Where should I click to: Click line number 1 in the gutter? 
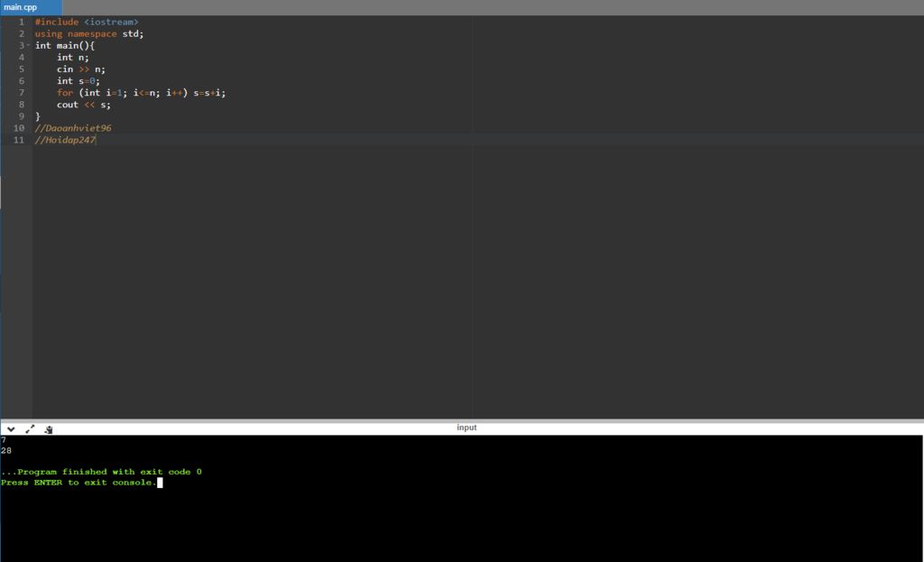coord(22,22)
